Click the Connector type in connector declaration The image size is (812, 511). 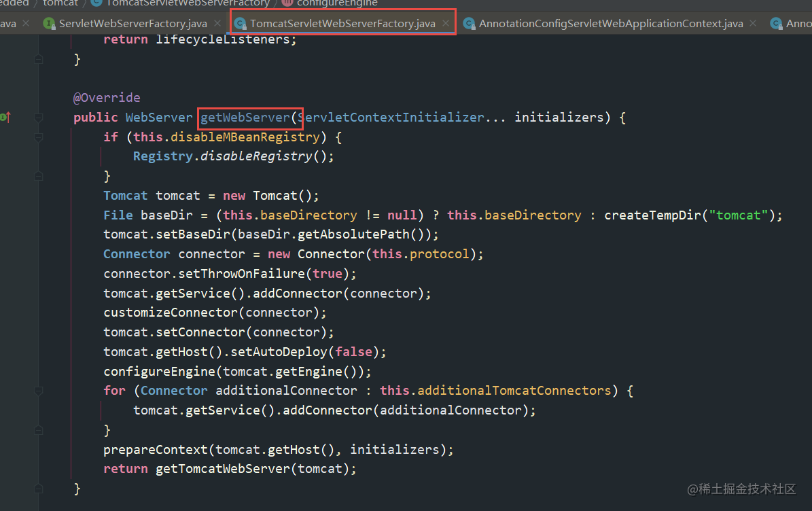[x=137, y=254]
